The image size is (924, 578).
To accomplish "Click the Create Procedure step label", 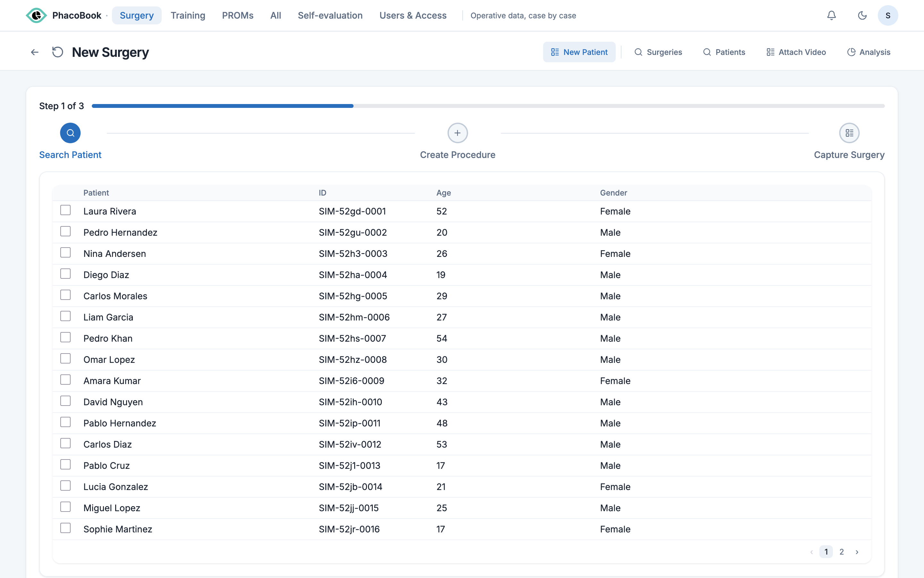I will pyautogui.click(x=458, y=155).
